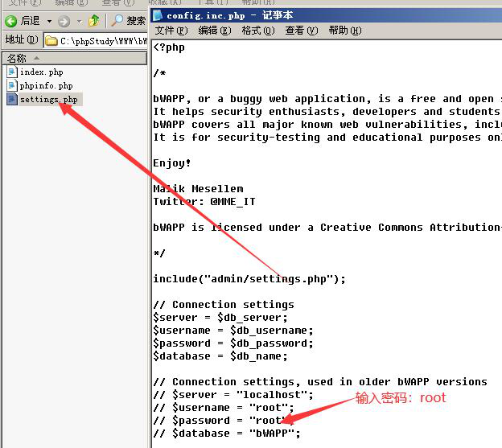Open Notepad 帮助(H) menu

(345, 31)
